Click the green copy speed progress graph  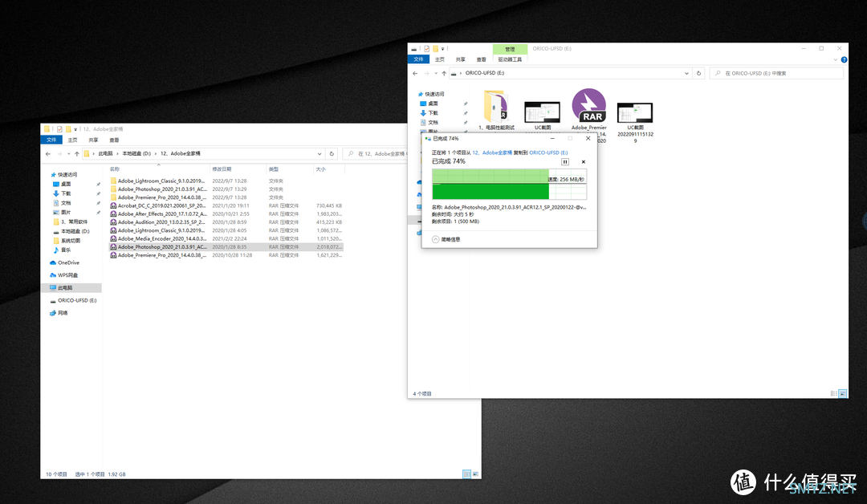click(509, 184)
